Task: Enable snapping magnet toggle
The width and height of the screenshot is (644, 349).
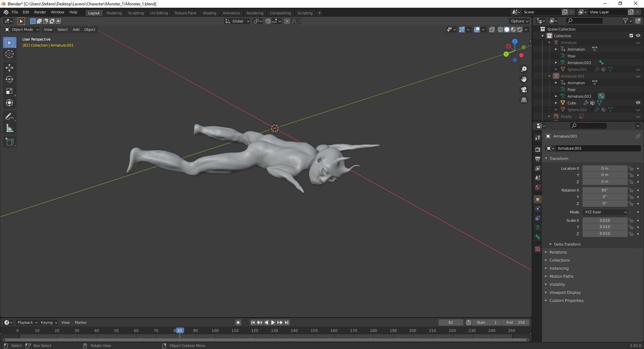Action: click(268, 21)
